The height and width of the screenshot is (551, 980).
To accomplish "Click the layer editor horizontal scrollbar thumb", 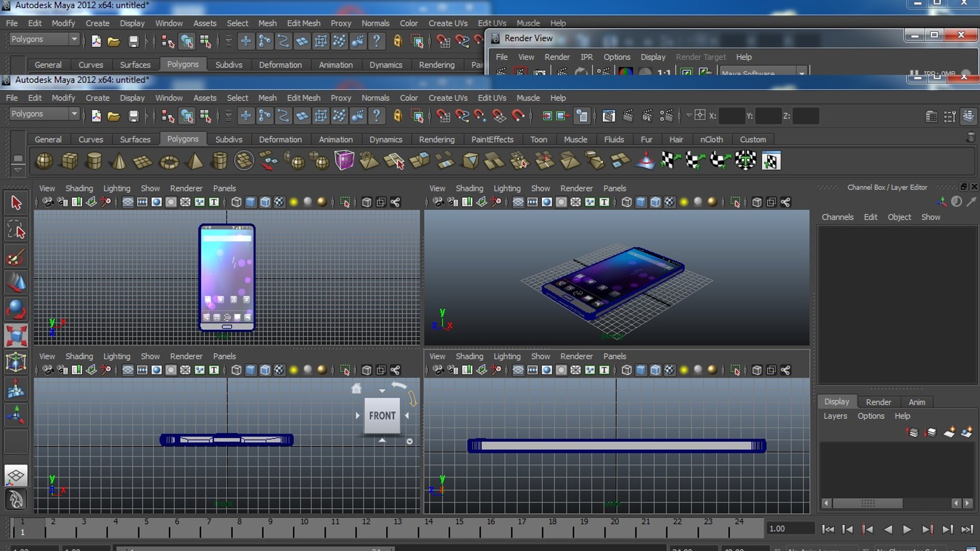I will (868, 504).
